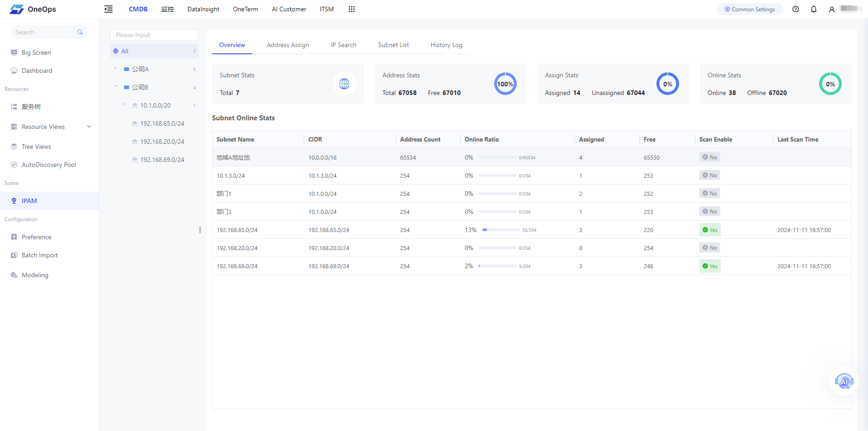Click Address Stats 100% progress circle
Image resolution: width=868 pixels, height=431 pixels.
[x=505, y=84]
